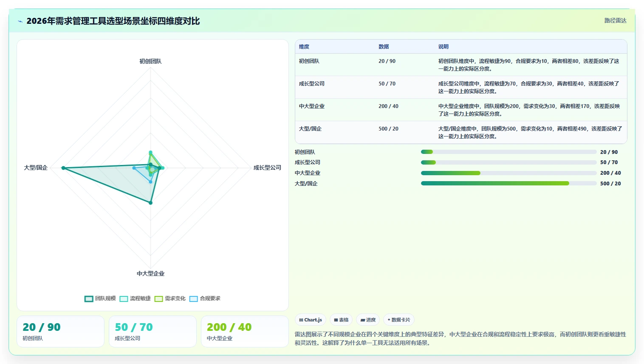Click the 合规要求 legend label
Image resolution: width=644 pixels, height=364 pixels.
click(210, 299)
